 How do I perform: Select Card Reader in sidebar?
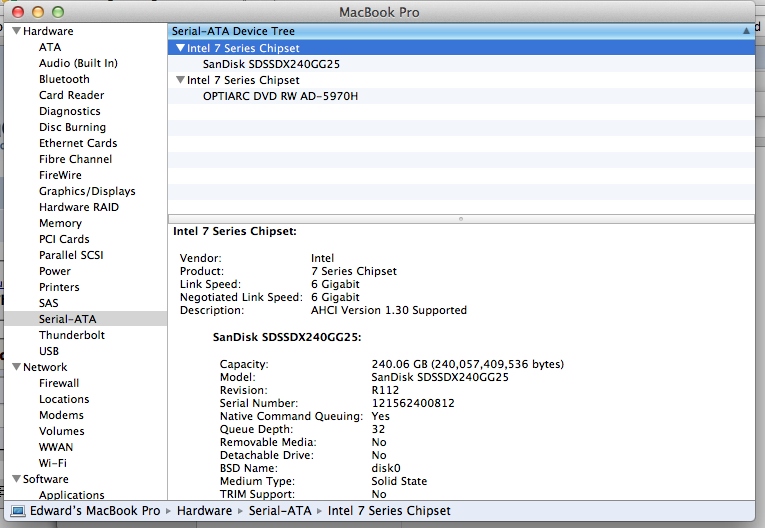point(71,95)
